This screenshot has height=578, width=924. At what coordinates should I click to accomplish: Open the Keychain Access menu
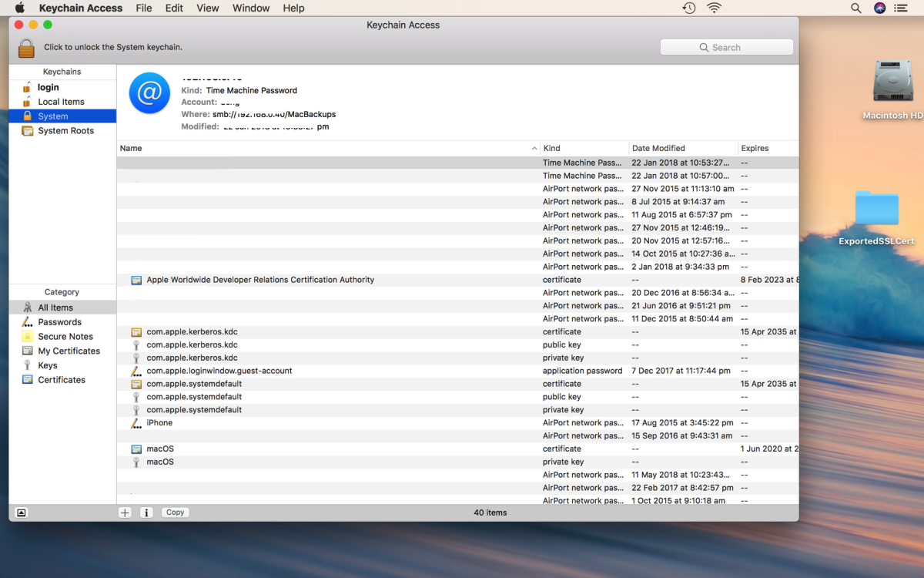[81, 8]
